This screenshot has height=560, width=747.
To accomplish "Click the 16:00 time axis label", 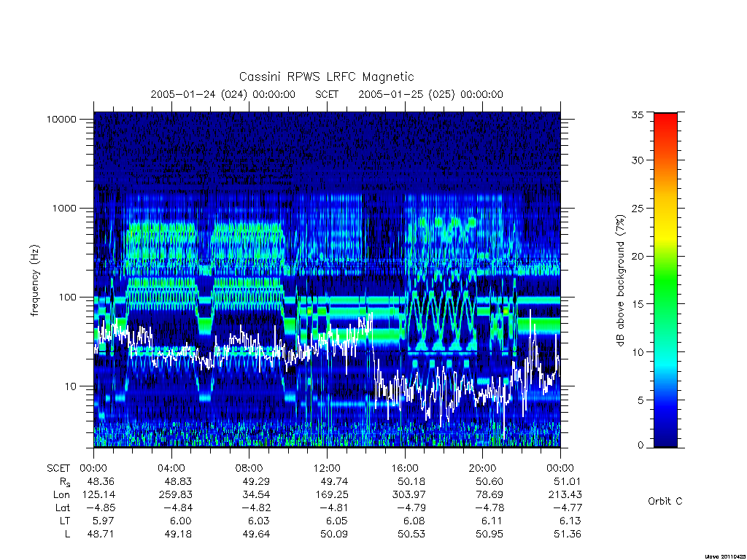I will 405,469.
